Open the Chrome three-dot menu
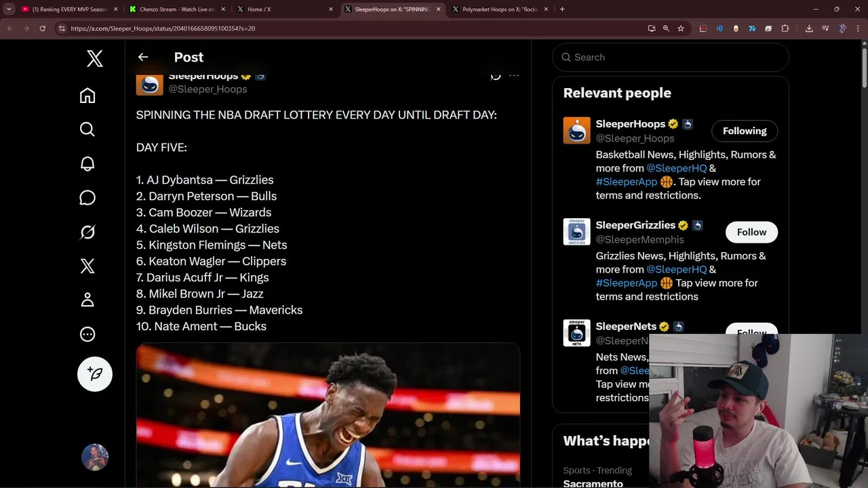 (859, 28)
